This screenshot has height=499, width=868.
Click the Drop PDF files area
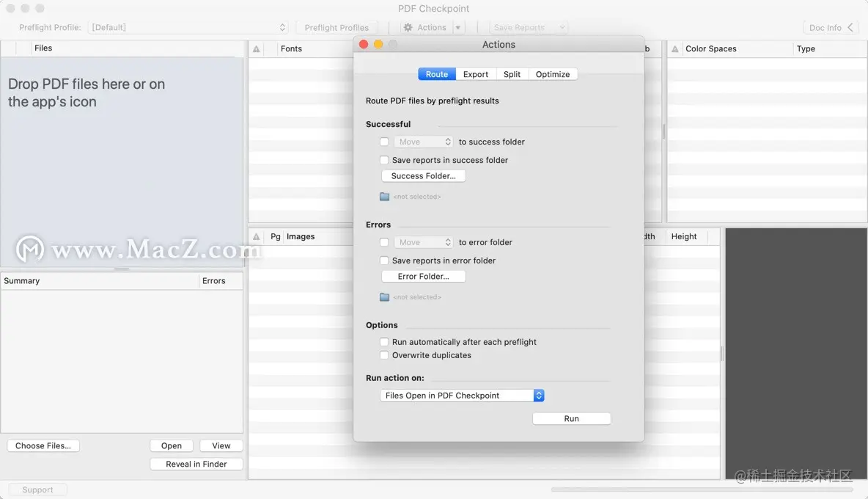(122, 161)
